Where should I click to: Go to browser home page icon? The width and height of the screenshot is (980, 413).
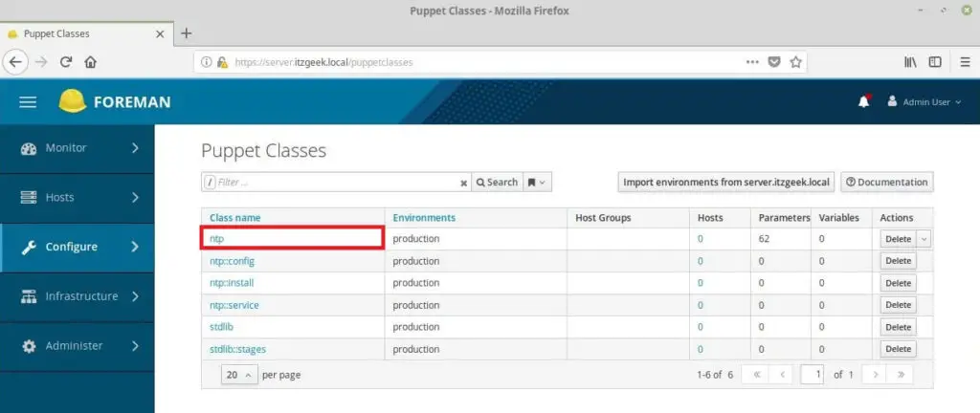pyautogui.click(x=91, y=61)
